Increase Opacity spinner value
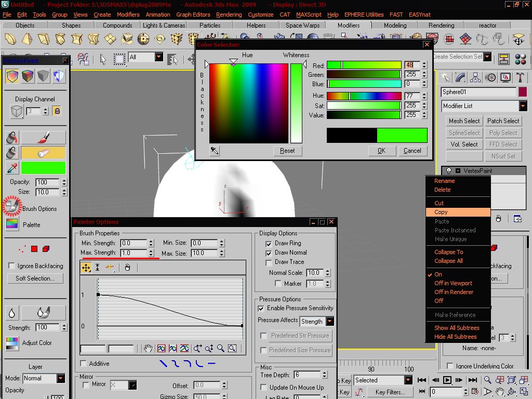Image resolution: width=532 pixels, height=399 pixels. pyautogui.click(x=64, y=180)
